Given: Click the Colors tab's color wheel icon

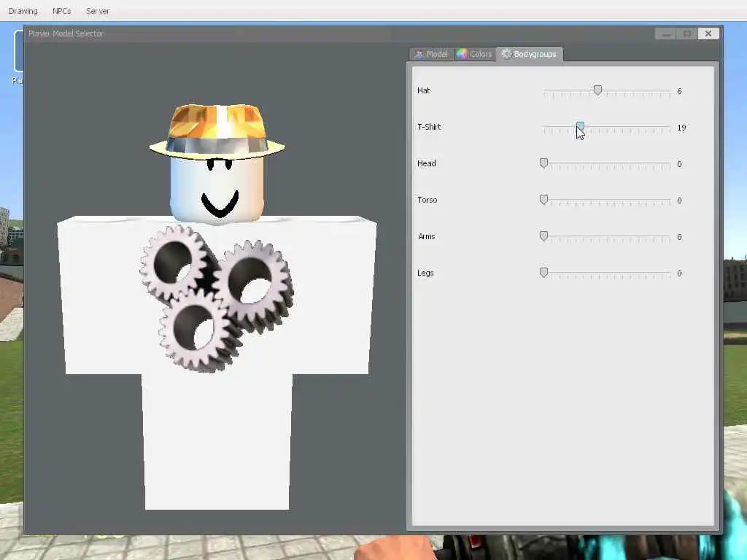Looking at the screenshot, I should pos(462,54).
